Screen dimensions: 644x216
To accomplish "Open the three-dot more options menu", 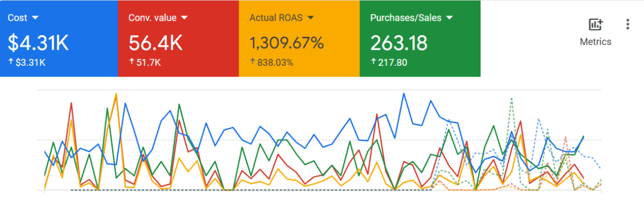I will pyautogui.click(x=627, y=24).
